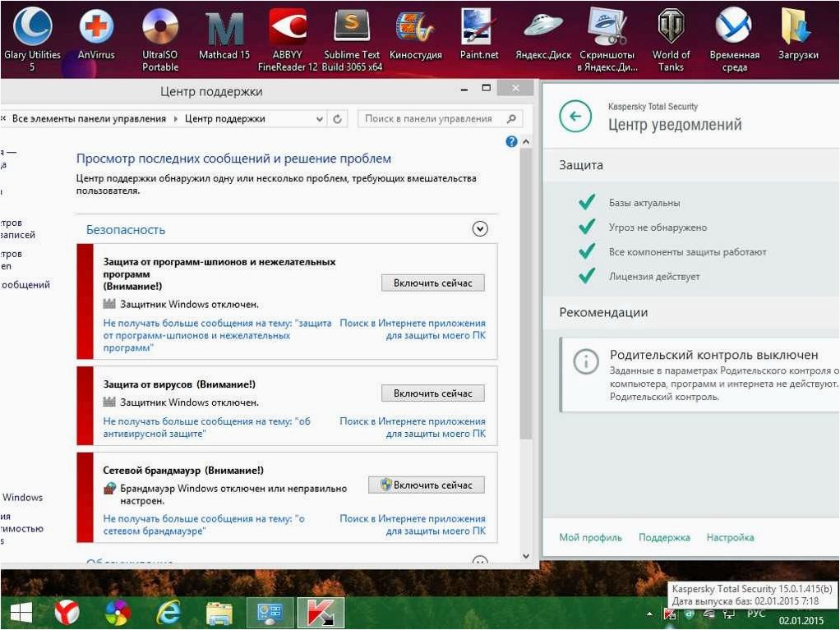
Task: Select Базы актуальны status line
Action: pyautogui.click(x=644, y=203)
